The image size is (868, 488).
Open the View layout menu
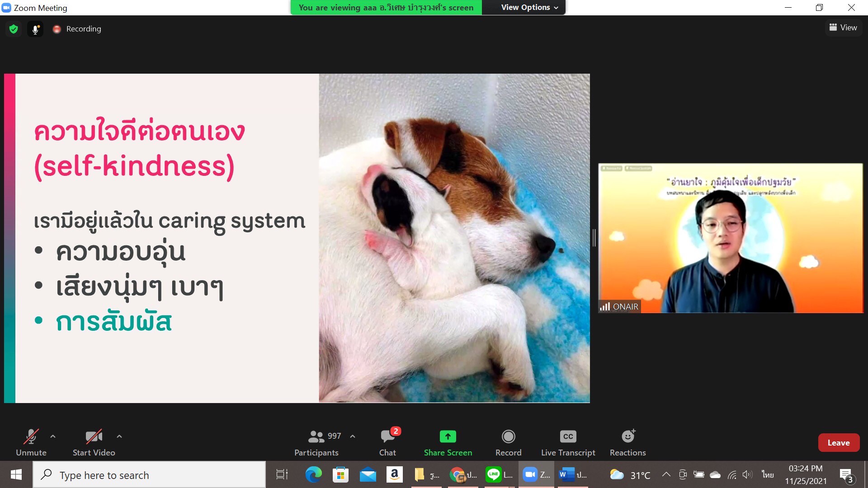click(x=843, y=28)
